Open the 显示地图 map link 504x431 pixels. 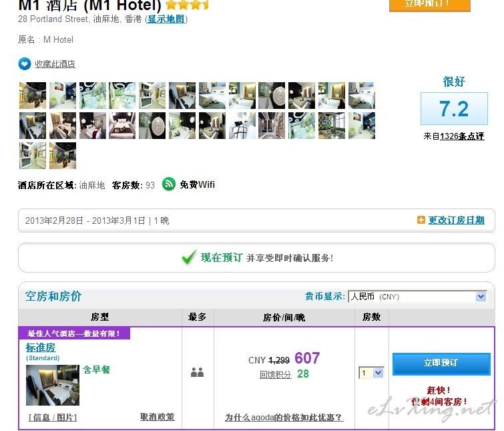[x=166, y=19]
